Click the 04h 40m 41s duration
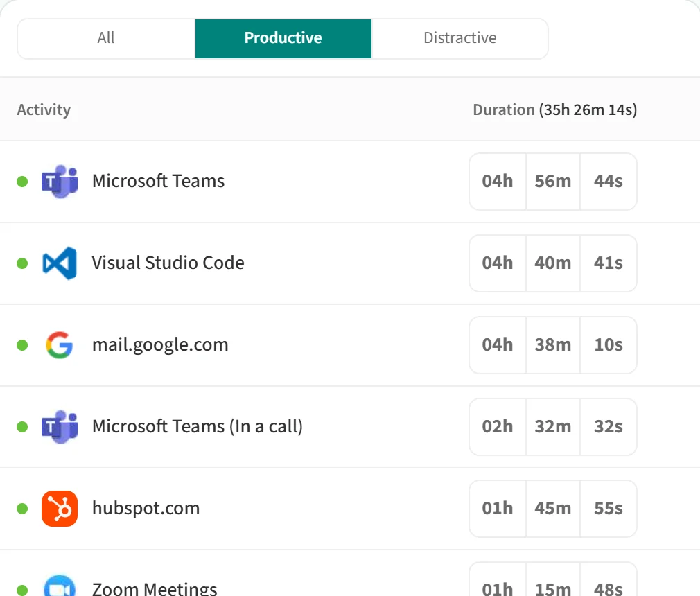 pos(552,263)
